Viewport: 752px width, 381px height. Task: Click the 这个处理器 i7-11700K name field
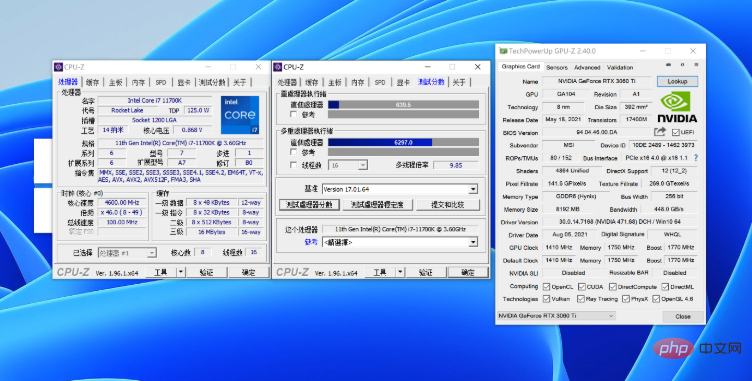coord(400,229)
